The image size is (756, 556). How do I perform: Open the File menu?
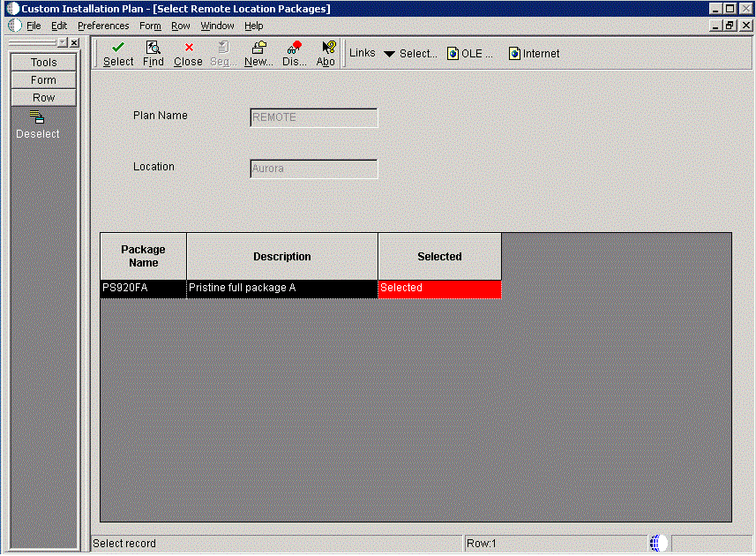(x=34, y=26)
